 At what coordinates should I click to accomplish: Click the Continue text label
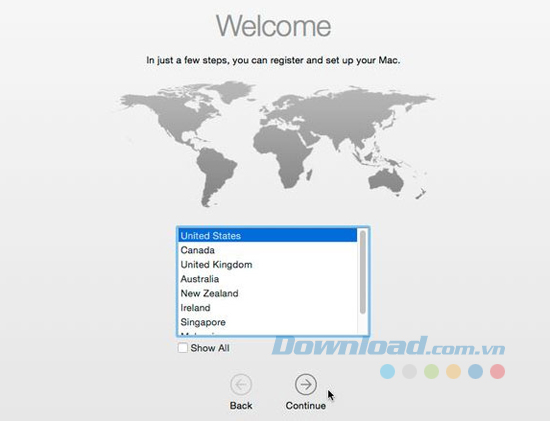(x=306, y=406)
